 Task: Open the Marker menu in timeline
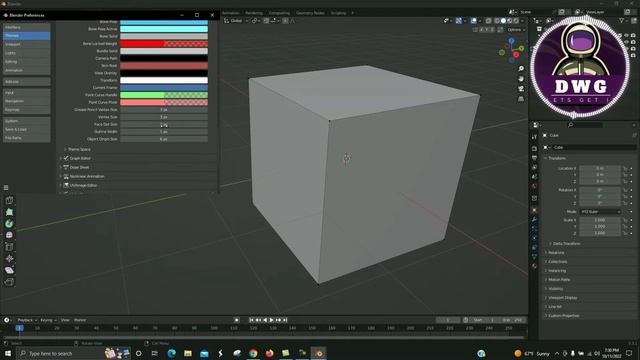pyautogui.click(x=80, y=320)
